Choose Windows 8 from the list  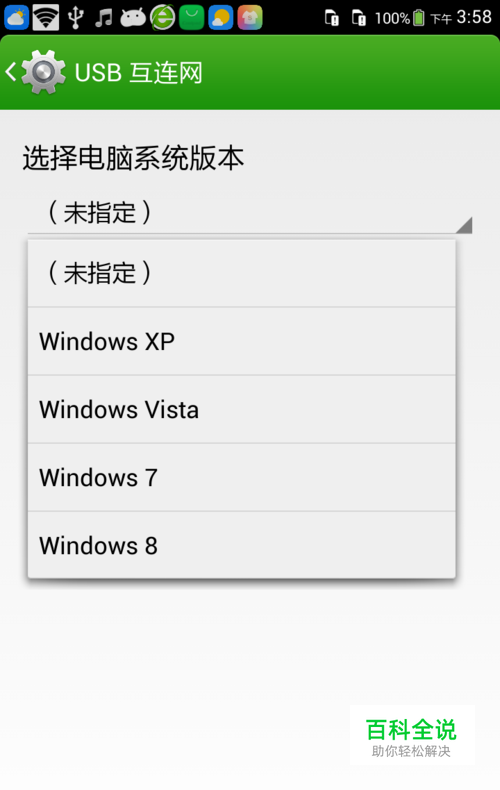point(241,545)
